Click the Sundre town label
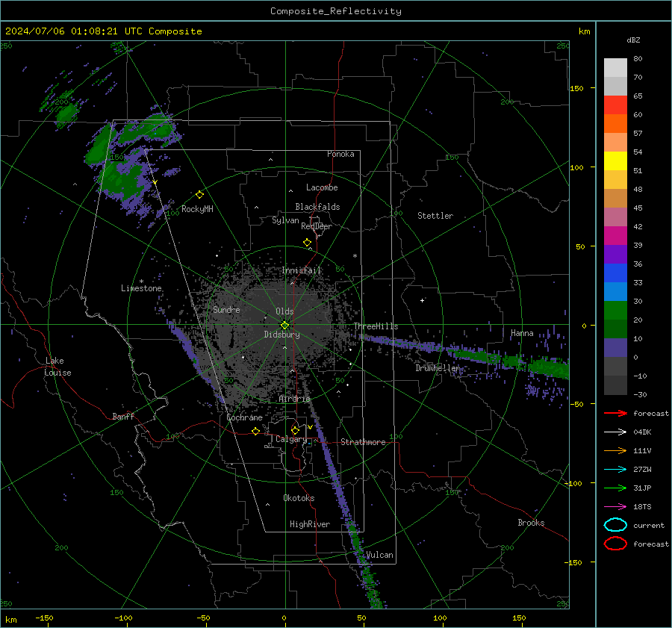 (226, 310)
